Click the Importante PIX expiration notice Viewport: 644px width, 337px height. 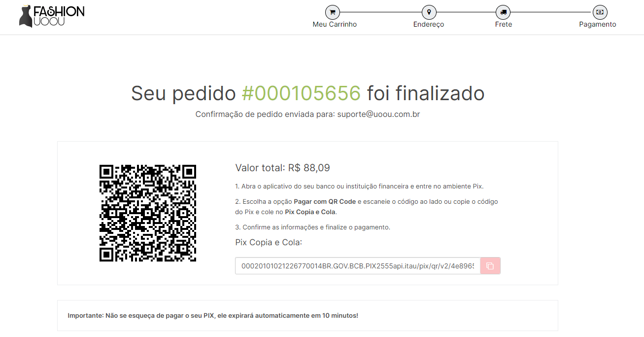213,315
